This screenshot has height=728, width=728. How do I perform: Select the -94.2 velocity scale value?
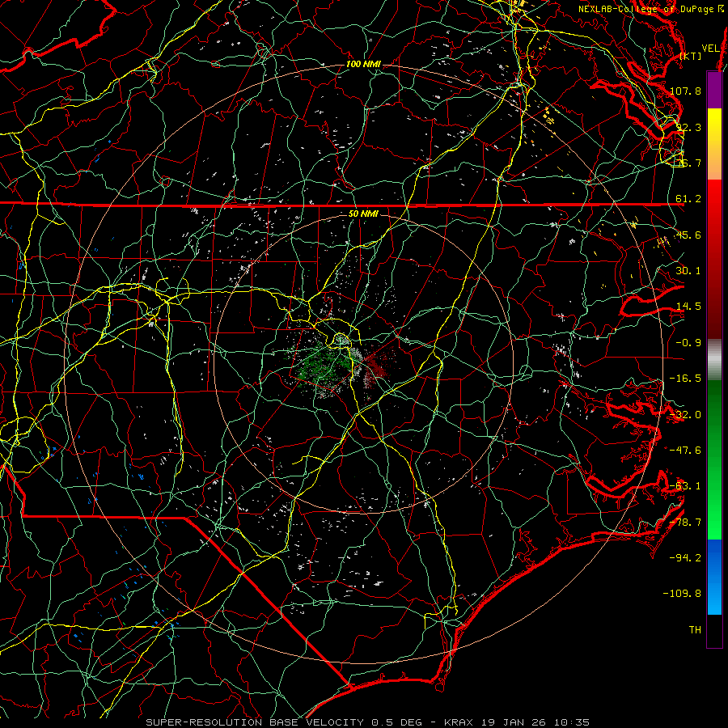(685, 558)
